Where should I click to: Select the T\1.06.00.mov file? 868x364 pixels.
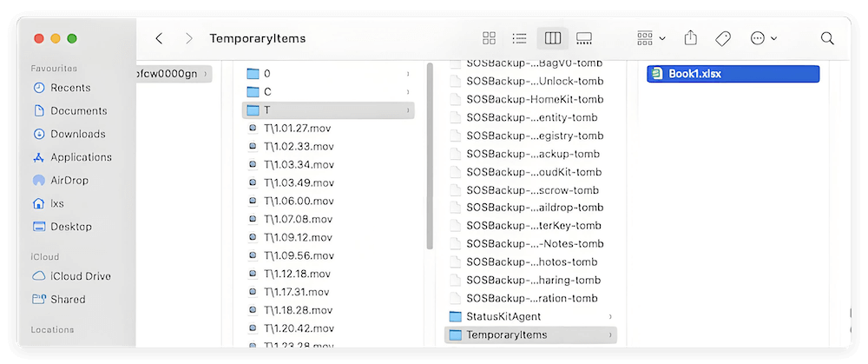[298, 201]
